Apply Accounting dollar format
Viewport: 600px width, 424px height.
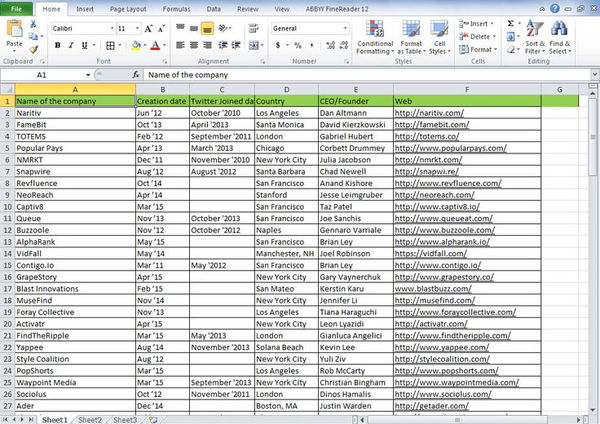click(278, 45)
